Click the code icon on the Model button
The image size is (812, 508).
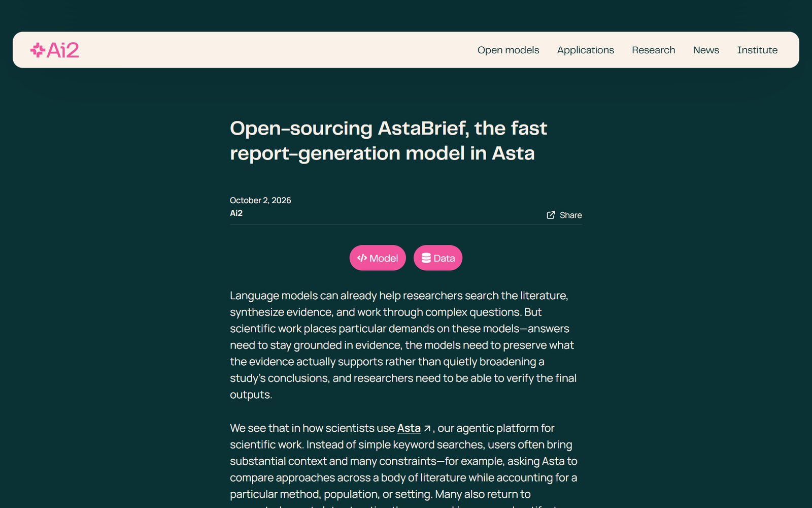coord(362,258)
